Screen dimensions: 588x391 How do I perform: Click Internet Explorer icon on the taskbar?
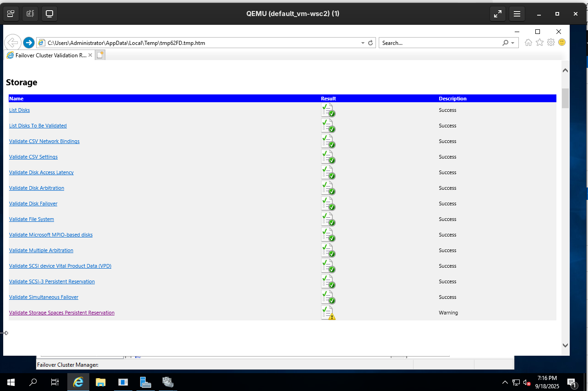pyautogui.click(x=78, y=382)
